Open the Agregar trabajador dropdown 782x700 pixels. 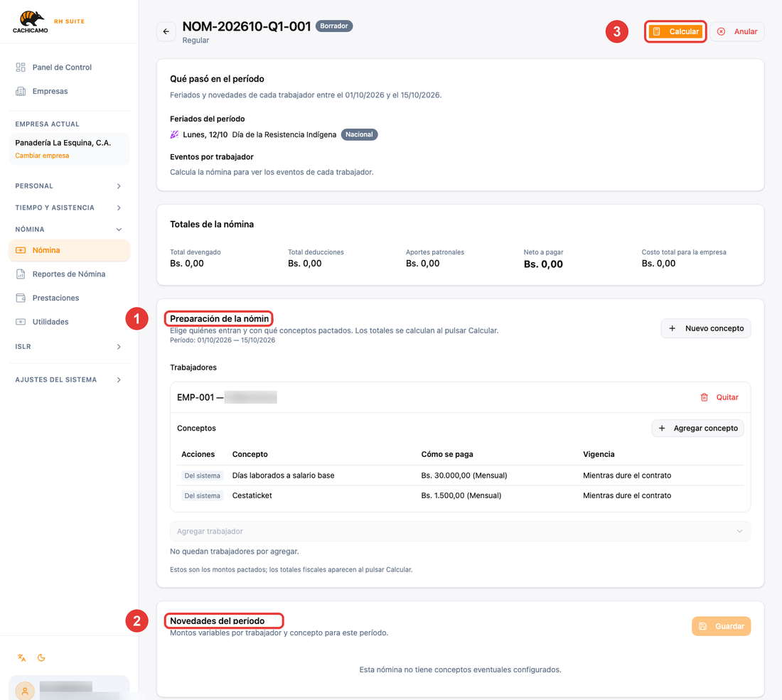pyautogui.click(x=460, y=532)
